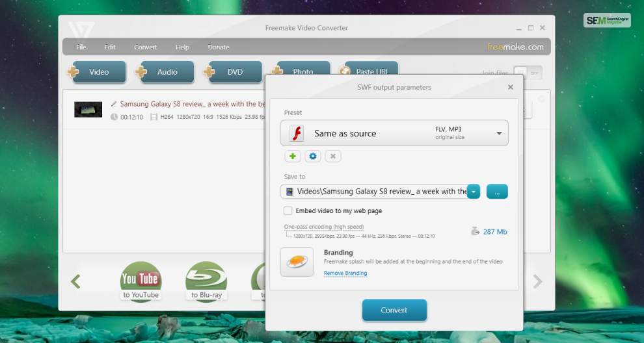Viewport: 644px width, 343px height.
Task: Click the Samsung Galaxy S8 review title
Action: [193, 104]
